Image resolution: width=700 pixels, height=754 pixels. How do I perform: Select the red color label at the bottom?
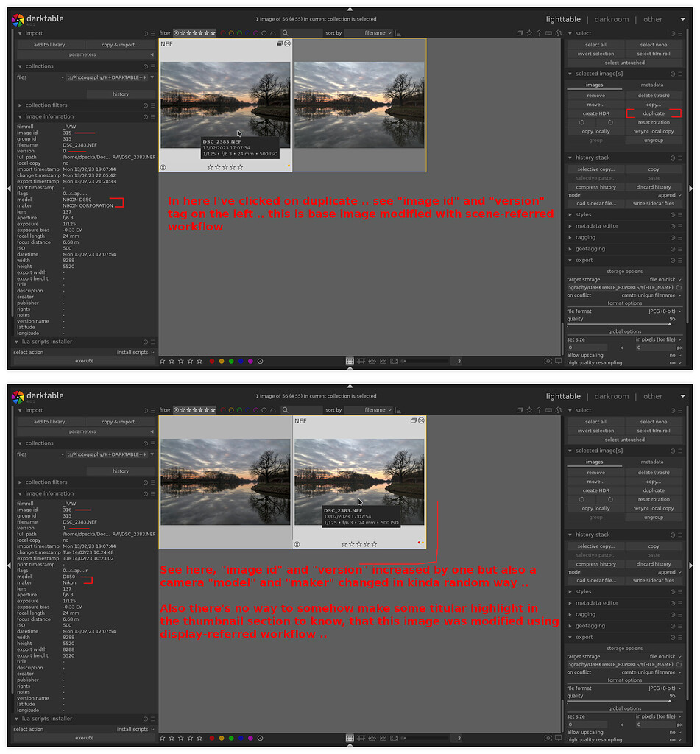pyautogui.click(x=212, y=361)
